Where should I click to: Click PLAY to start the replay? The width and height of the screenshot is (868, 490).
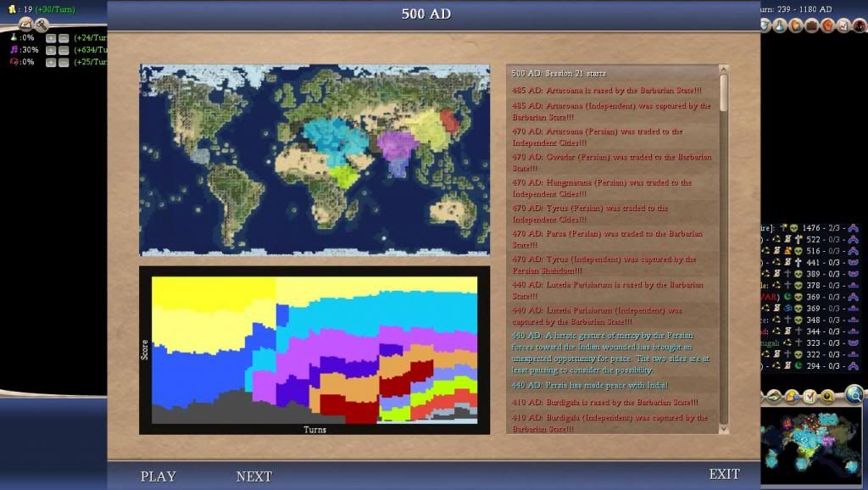[x=159, y=476]
